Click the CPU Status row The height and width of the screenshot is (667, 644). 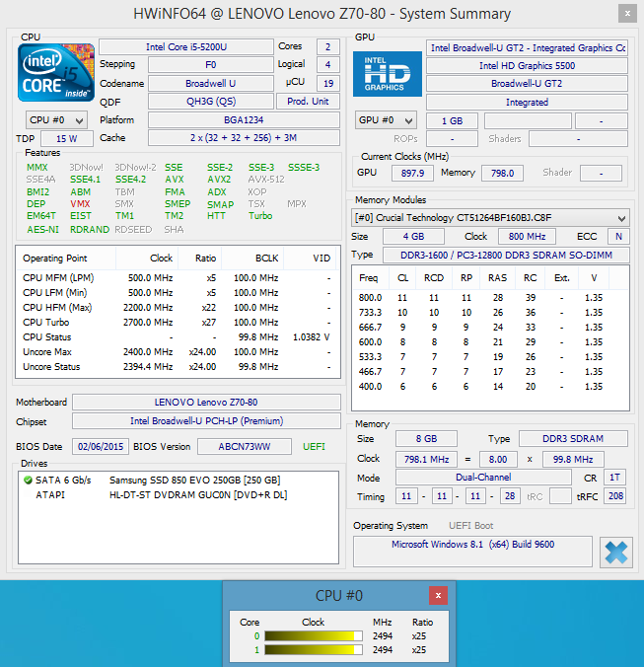(x=178, y=336)
